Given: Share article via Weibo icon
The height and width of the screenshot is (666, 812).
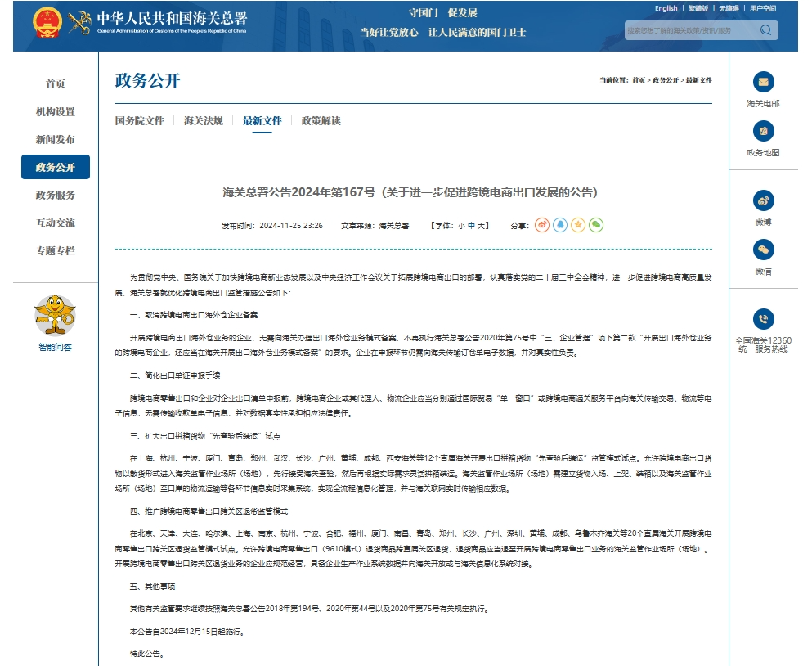Looking at the screenshot, I should pyautogui.click(x=542, y=225).
